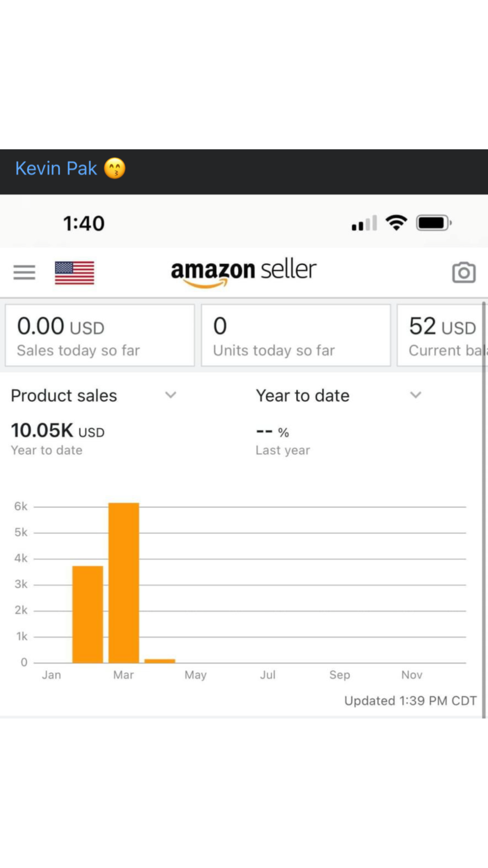Viewport: 488px width, 868px height.
Task: Select the Units today so far card
Action: point(296,335)
